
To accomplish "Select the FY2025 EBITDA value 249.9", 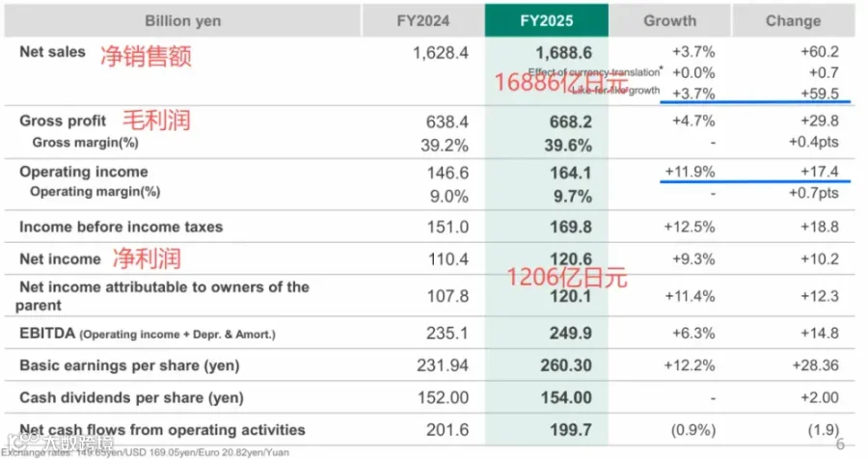I will 571,333.
